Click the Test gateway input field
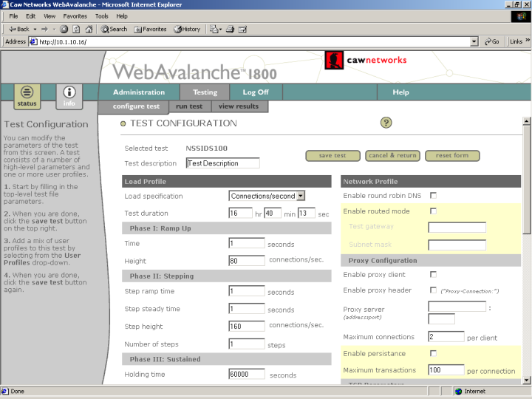The height and width of the screenshot is (399, 532). (x=457, y=227)
